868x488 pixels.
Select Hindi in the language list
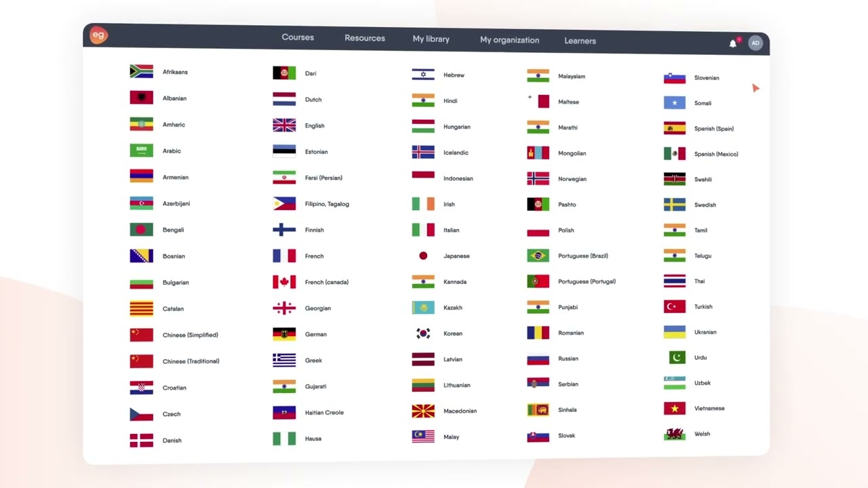pyautogui.click(x=450, y=101)
